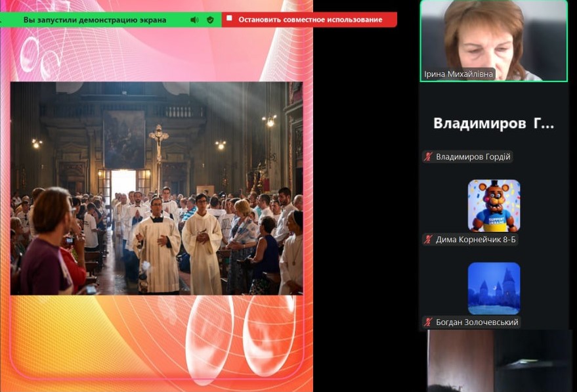Click the church procession photo on slide

tap(156, 188)
